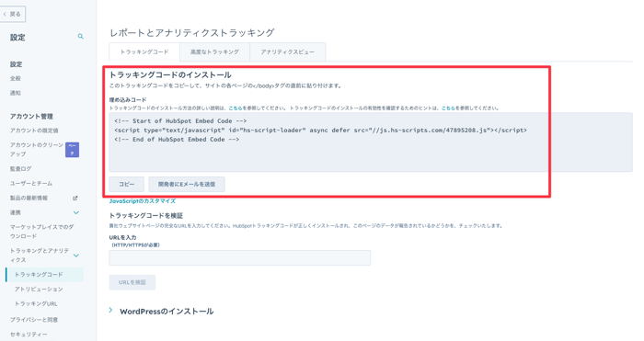The height and width of the screenshot is (341, 644).
Task: Click the アカウント管理 sidebar heading
Action: 31,117
